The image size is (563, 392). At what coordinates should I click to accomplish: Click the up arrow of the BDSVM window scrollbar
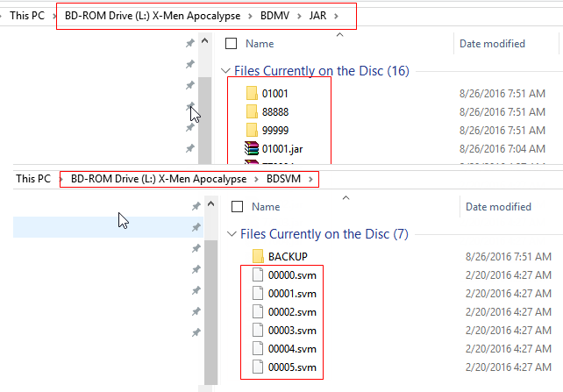point(210,204)
